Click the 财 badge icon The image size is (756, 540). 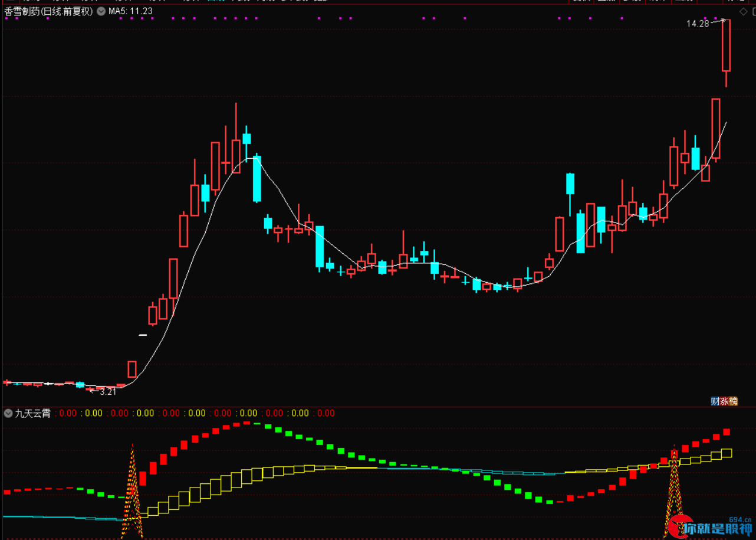tap(715, 401)
